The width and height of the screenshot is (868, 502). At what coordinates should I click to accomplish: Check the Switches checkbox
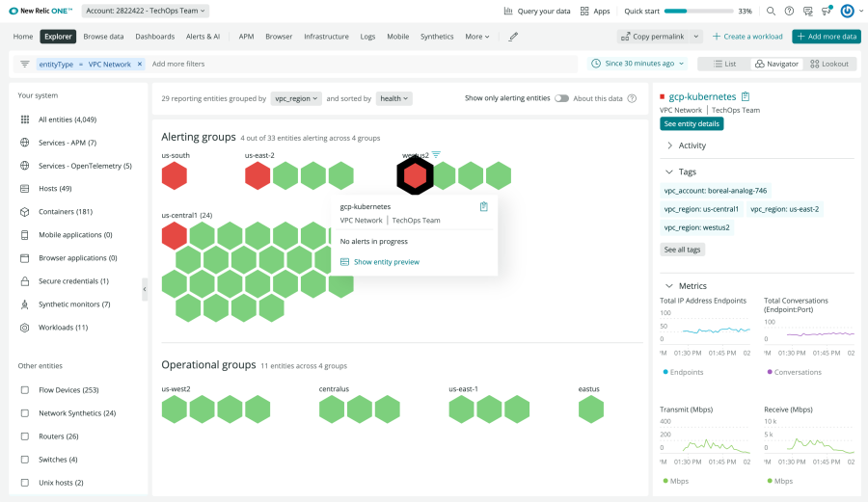[25, 460]
